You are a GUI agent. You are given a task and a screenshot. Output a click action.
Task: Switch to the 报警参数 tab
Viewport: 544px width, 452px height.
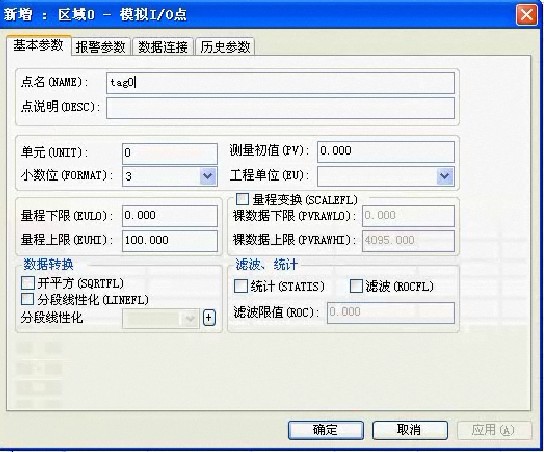click(100, 46)
